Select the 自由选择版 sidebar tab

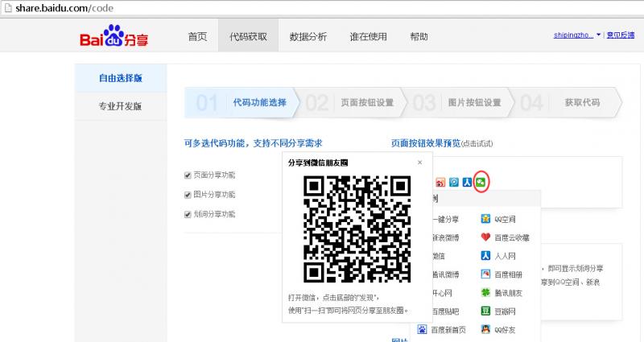(x=121, y=78)
